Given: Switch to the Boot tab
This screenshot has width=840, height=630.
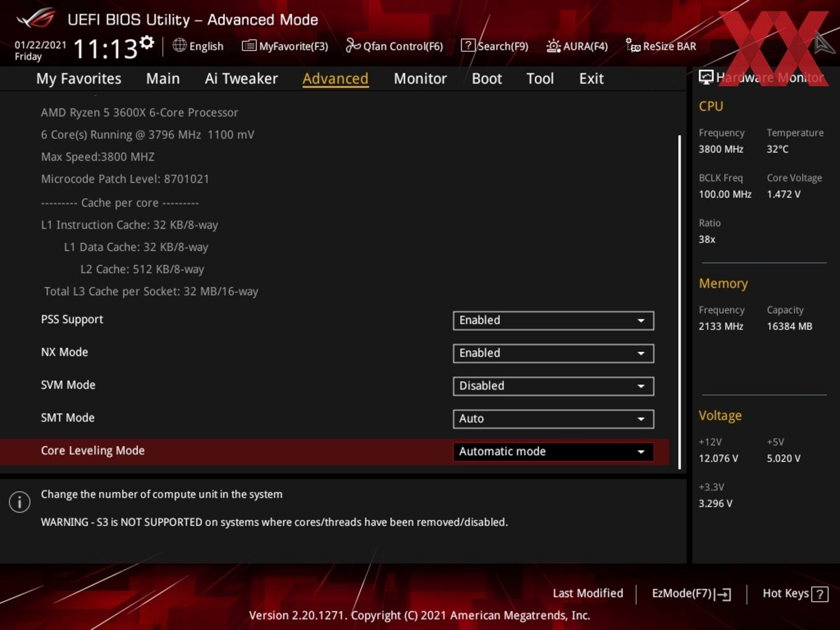Looking at the screenshot, I should tap(487, 79).
